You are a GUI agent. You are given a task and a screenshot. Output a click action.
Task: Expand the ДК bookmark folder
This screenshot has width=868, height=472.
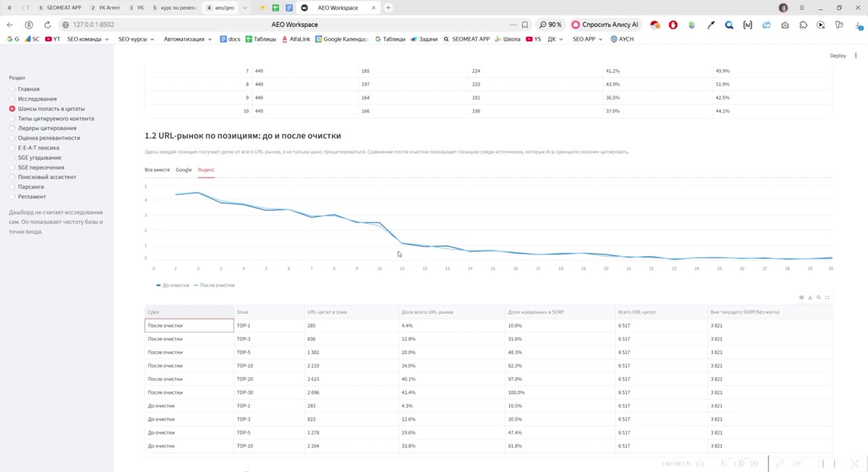(x=555, y=39)
